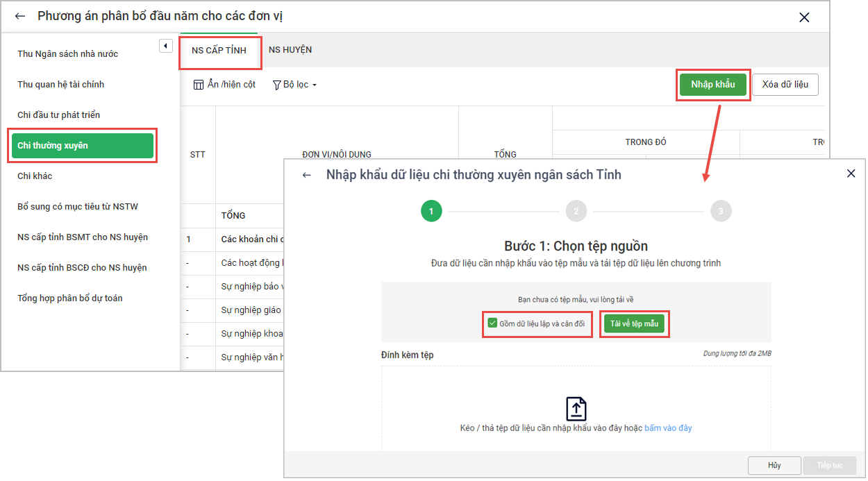Select step 2 circle in wizard
The width and height of the screenshot is (868, 481).
point(576,211)
